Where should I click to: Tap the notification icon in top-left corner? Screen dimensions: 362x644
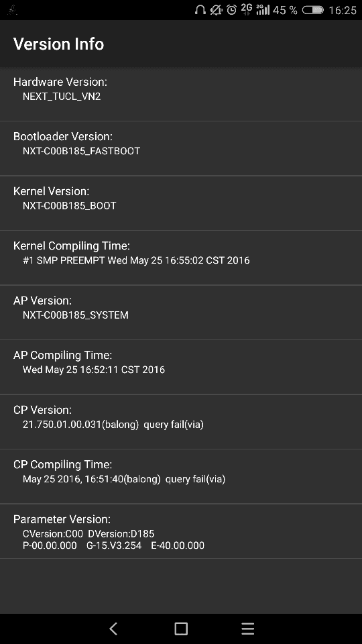point(13,10)
